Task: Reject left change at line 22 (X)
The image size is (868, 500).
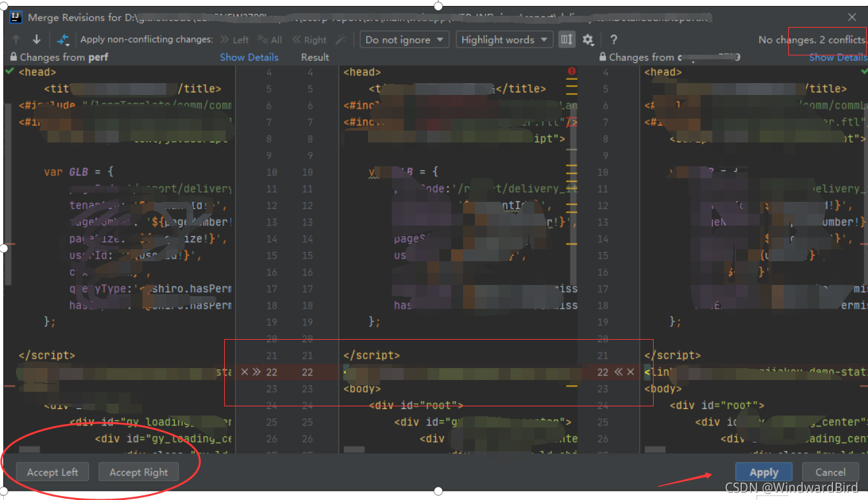Action: point(245,372)
